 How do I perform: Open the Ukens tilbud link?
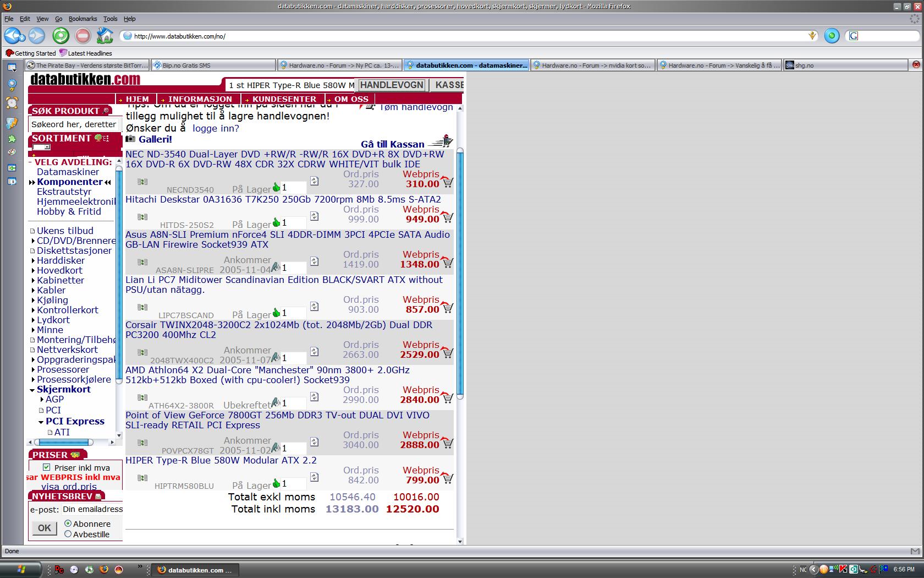tap(65, 231)
